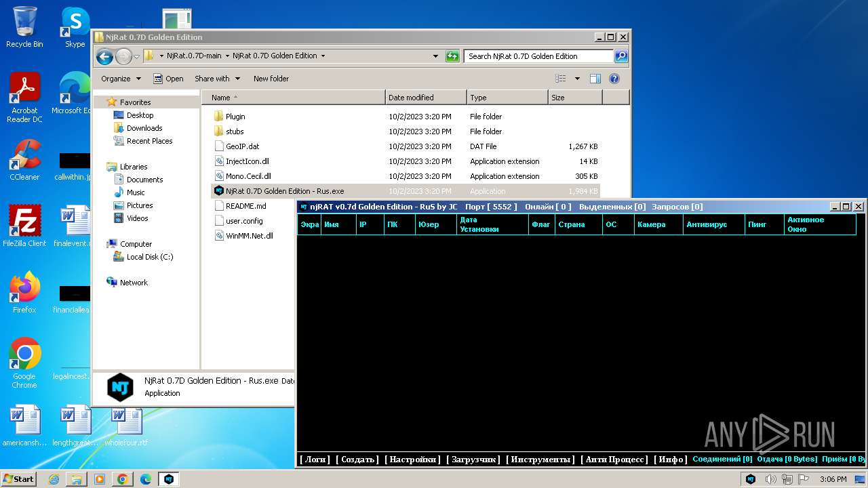This screenshot has width=868, height=488.
Task: Expand the Share with dropdown
Action: (x=217, y=79)
